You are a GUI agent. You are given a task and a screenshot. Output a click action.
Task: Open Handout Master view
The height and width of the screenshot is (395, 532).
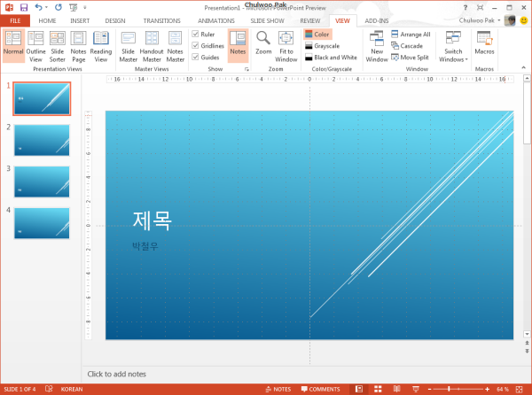pos(152,46)
